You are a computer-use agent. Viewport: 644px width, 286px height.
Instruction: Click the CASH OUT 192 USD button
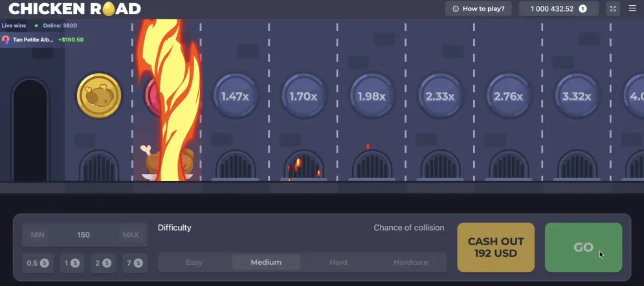(x=496, y=247)
